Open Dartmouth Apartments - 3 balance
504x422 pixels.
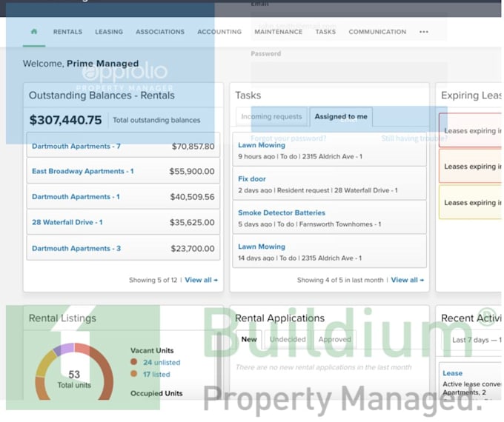(76, 248)
